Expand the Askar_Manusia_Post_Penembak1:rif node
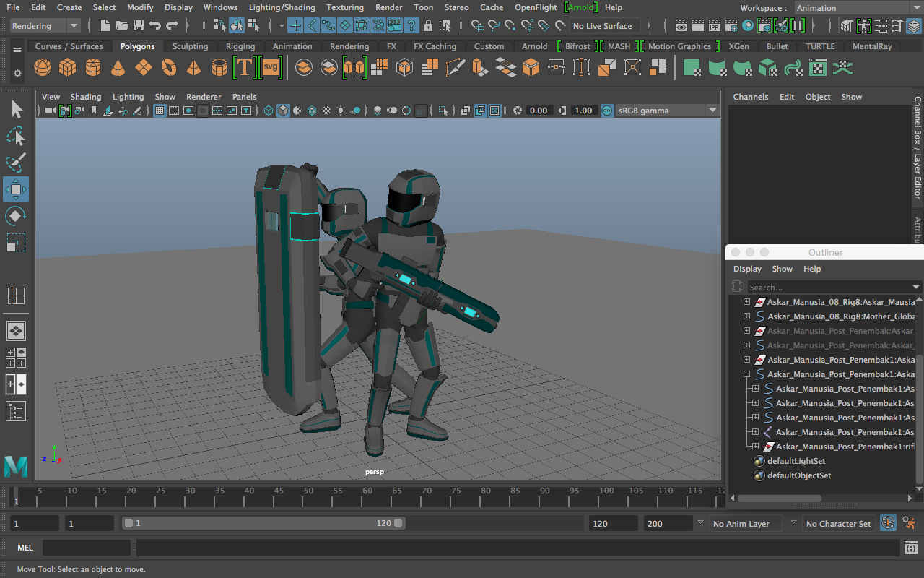 [756, 447]
